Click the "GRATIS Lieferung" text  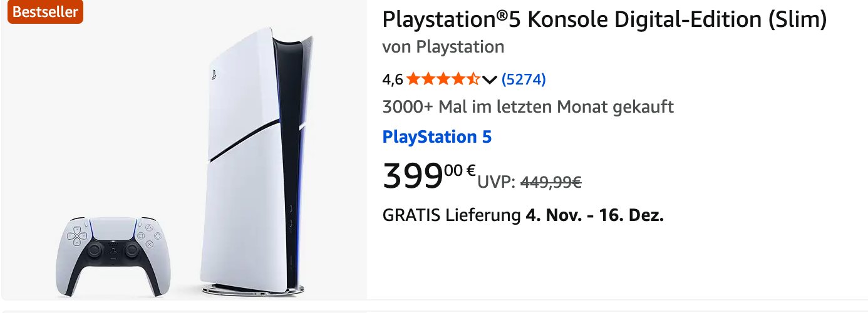(x=452, y=215)
